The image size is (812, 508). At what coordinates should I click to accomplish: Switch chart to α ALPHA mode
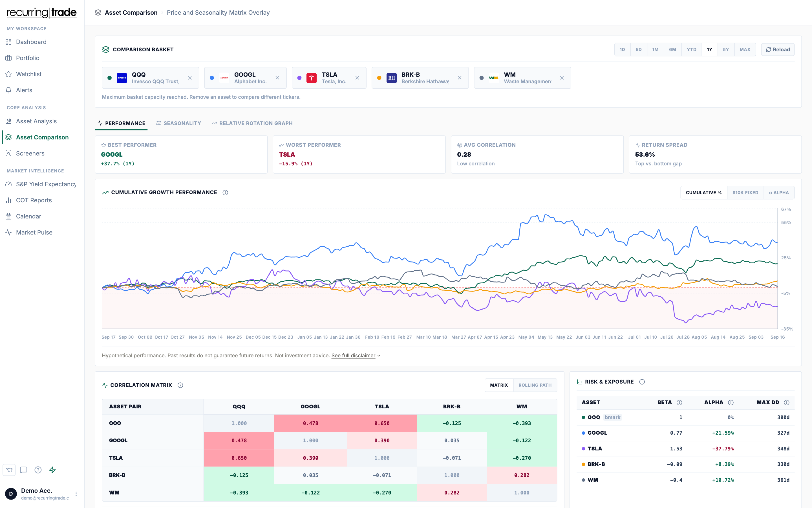(779, 192)
